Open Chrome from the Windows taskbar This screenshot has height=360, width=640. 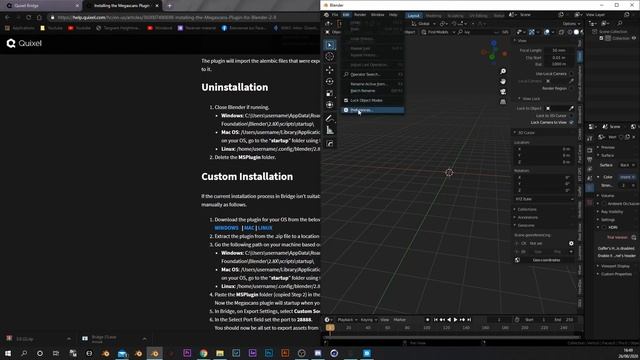tap(203, 353)
